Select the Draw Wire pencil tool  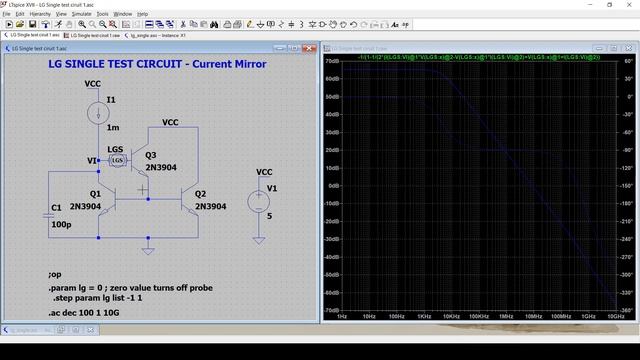coord(250,24)
